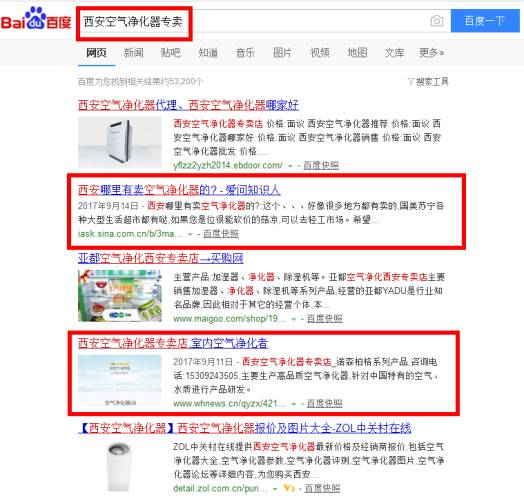Image resolution: width=524 pixels, height=500 pixels.
Task: Open the 更多 menu item
Action: [431, 52]
